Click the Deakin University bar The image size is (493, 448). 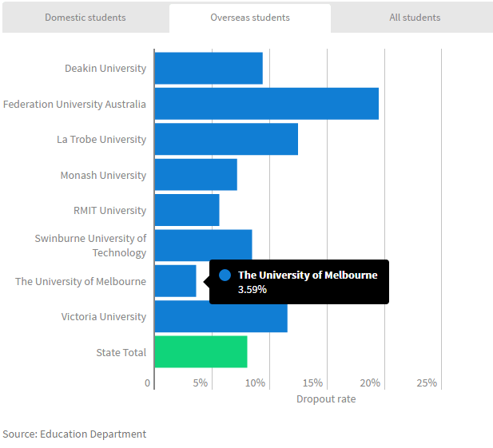point(209,68)
